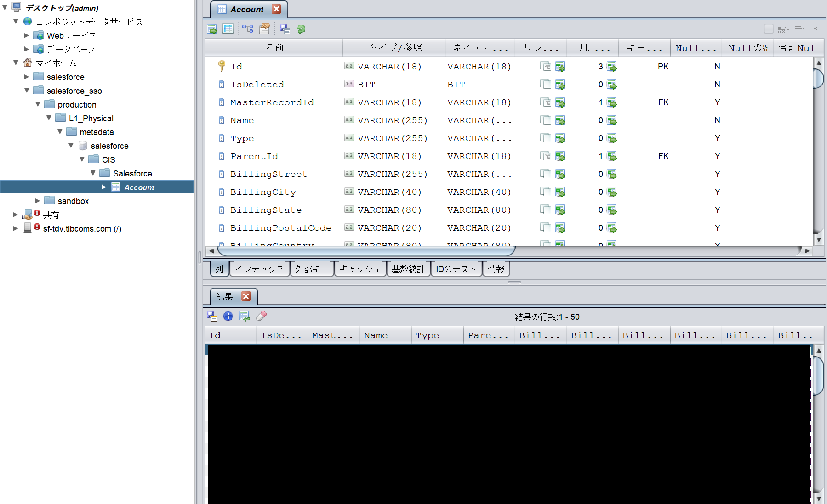
Task: Click the blue info icon in the results toolbar
Action: coord(228,316)
